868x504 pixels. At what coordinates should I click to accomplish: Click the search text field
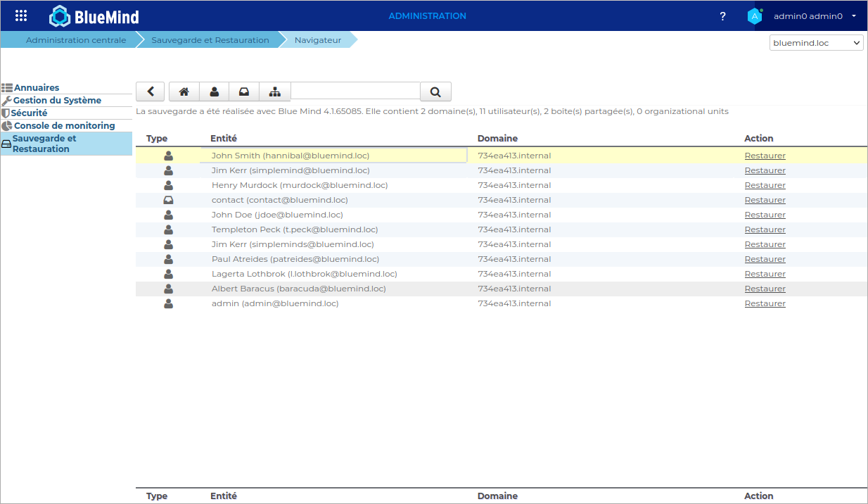tap(355, 91)
